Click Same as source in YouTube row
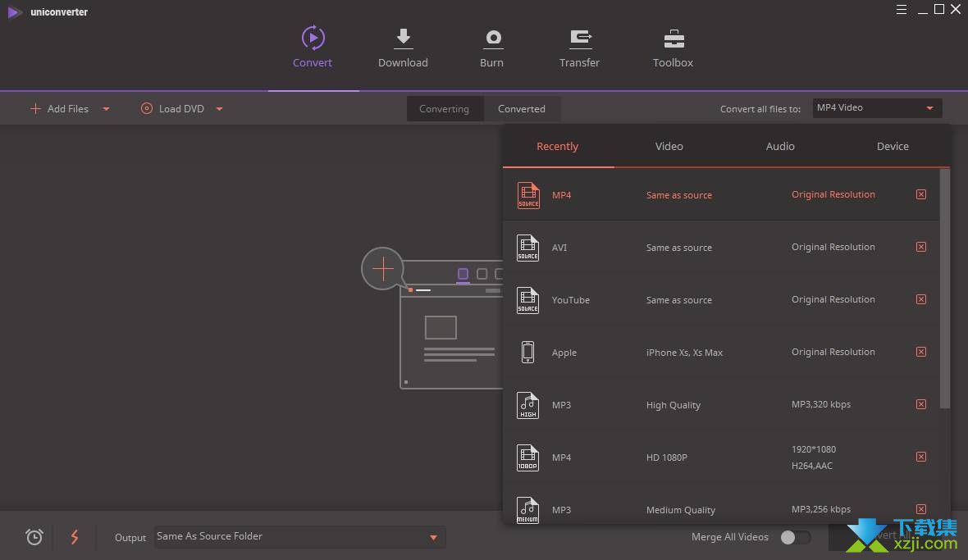968x560 pixels. [678, 300]
